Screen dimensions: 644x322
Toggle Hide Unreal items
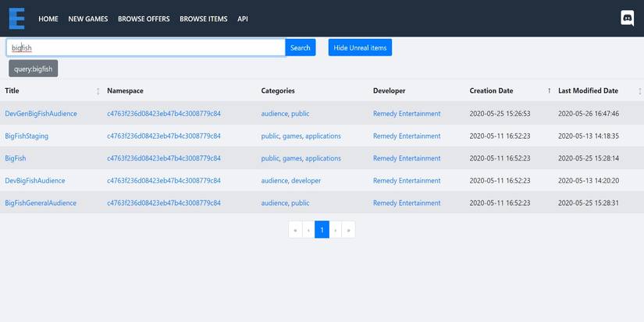[360, 48]
